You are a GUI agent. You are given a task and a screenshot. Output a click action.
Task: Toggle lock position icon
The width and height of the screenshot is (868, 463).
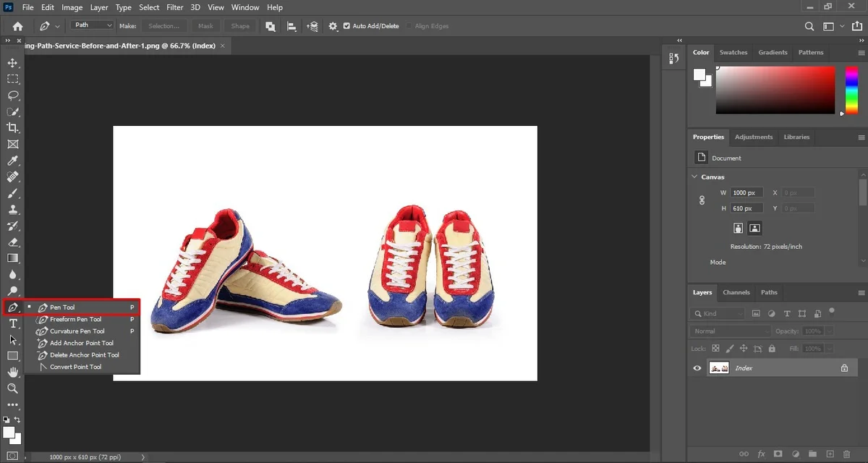[x=744, y=349]
